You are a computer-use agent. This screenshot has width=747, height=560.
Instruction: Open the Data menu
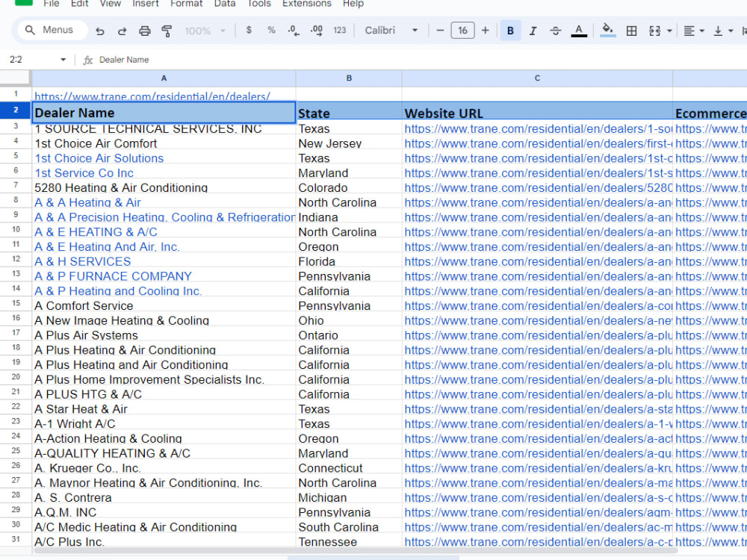225,4
